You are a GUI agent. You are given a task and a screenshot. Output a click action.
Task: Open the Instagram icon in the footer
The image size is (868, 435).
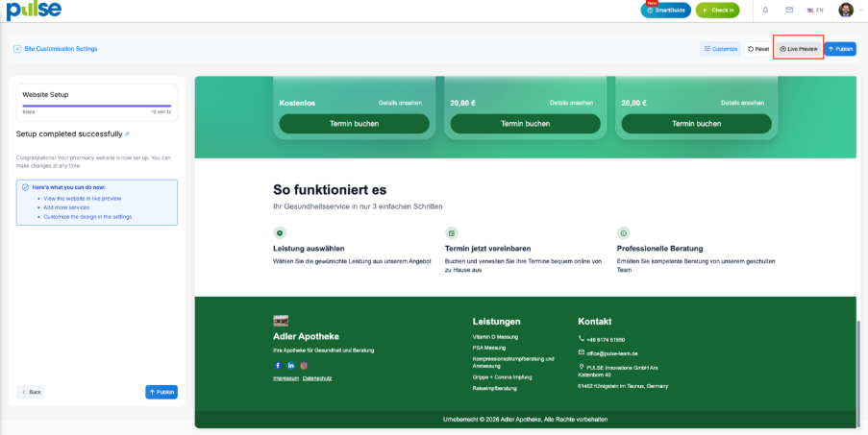pos(304,365)
